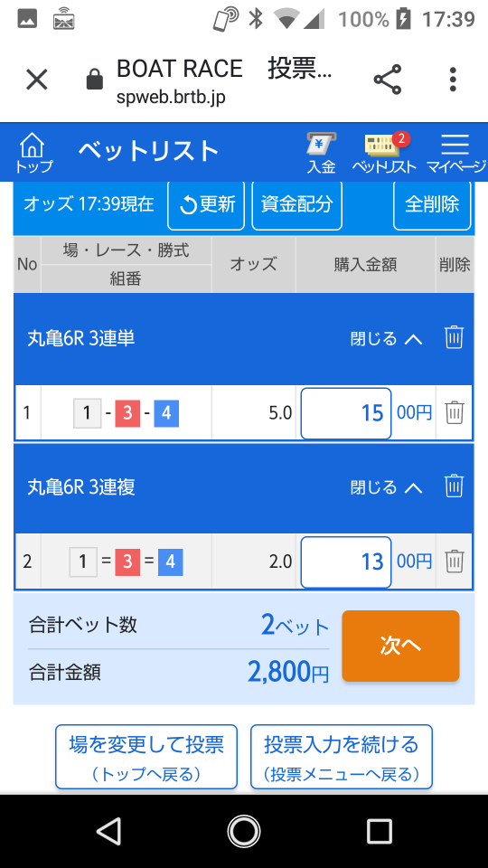Open the ベットリスト icon with badge
The image size is (488, 868).
384,154
